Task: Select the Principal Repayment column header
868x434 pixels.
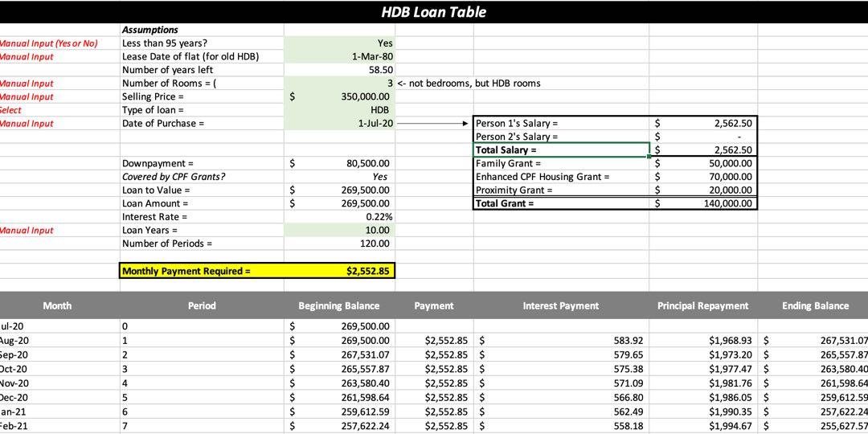Action: tap(703, 305)
